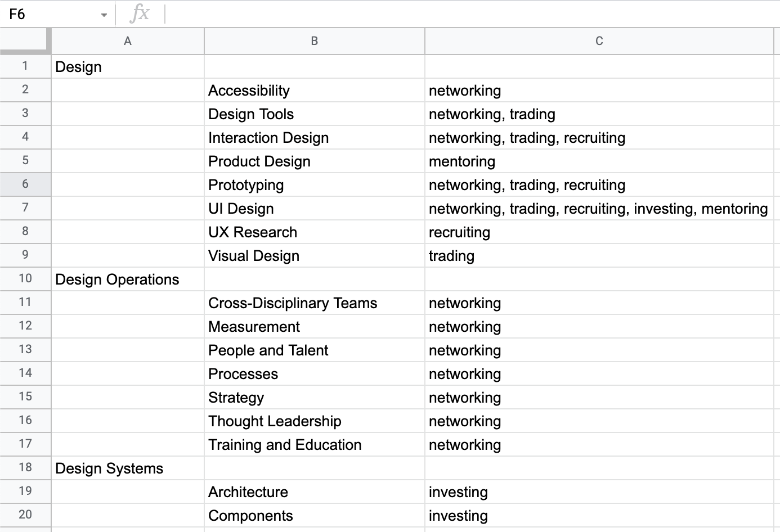Select column B header
Viewport: 780px width, 532px height.
point(315,41)
